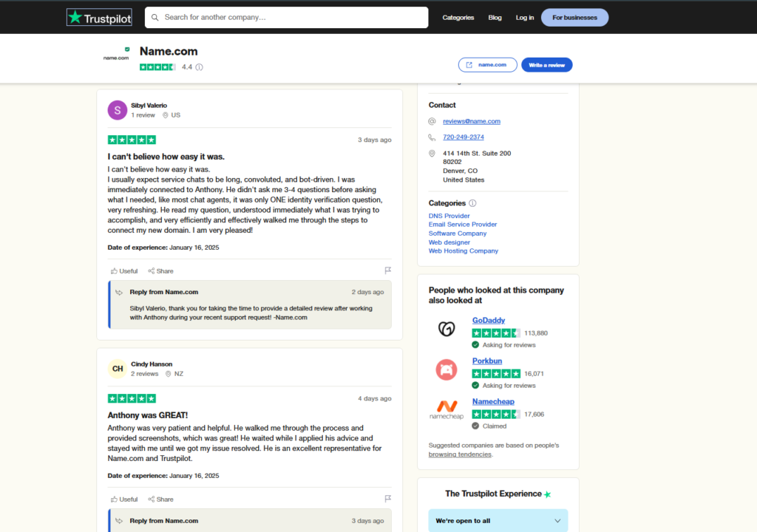Click Namecheap review count 17,606
This screenshot has width=757, height=532.
(534, 415)
